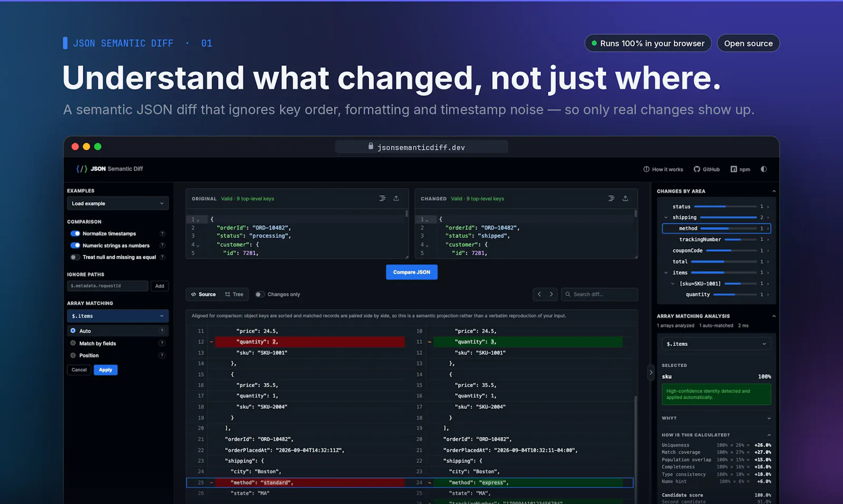Image resolution: width=843 pixels, height=504 pixels.
Task: Enable Treat null and missing as equal
Action: click(x=75, y=257)
